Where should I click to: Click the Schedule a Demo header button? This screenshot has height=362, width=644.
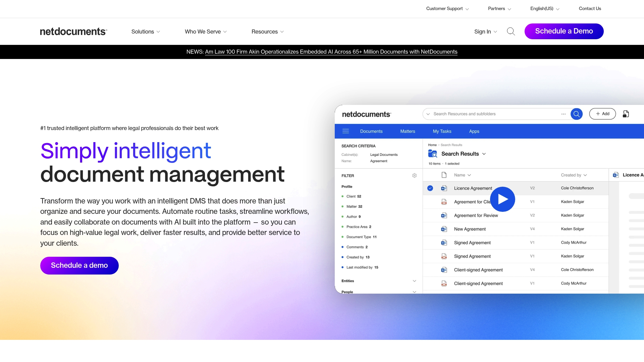click(564, 31)
